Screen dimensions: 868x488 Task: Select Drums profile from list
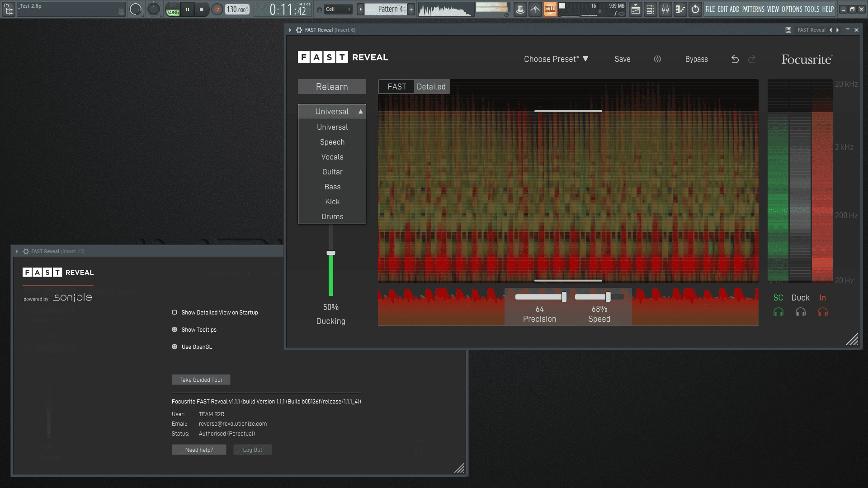tap(332, 216)
